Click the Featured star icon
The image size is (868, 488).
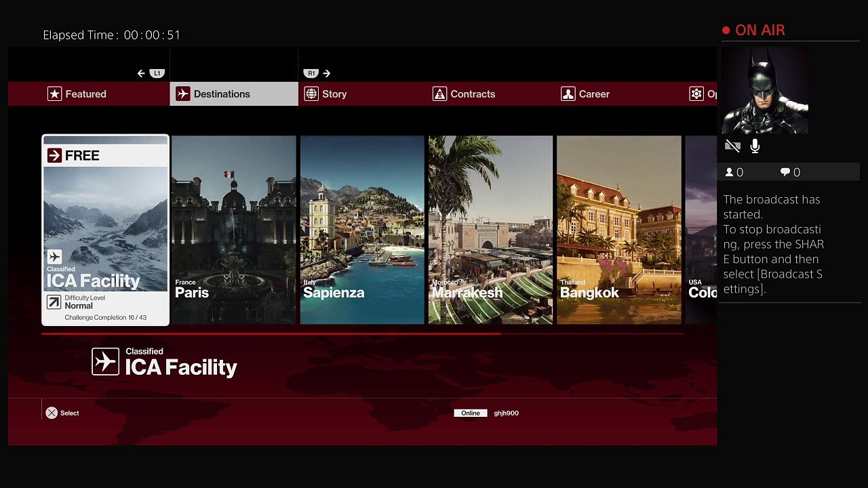coord(54,94)
